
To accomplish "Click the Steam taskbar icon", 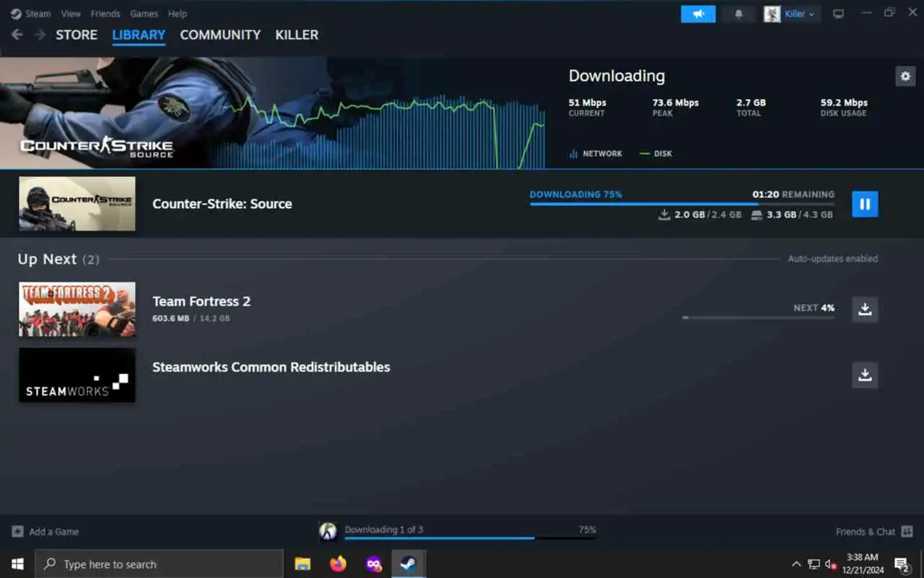I will point(408,564).
